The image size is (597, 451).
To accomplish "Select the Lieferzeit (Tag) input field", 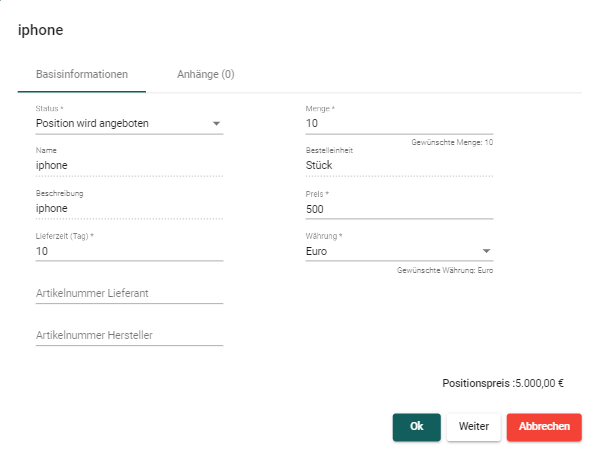I will [x=129, y=251].
